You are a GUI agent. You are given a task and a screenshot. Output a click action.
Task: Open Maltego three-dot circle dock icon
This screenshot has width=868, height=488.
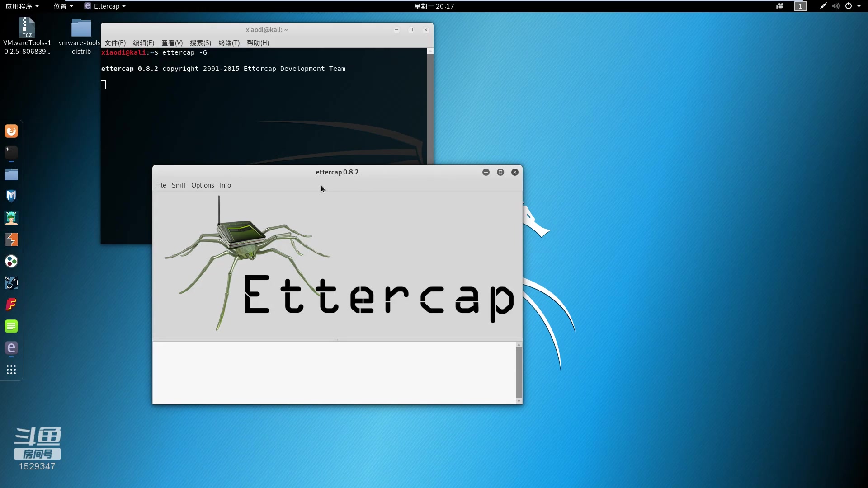[x=11, y=261]
